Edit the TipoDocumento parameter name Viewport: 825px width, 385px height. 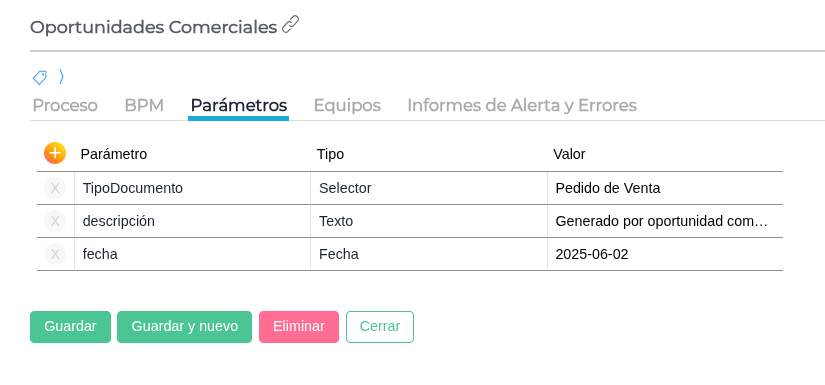(193, 188)
